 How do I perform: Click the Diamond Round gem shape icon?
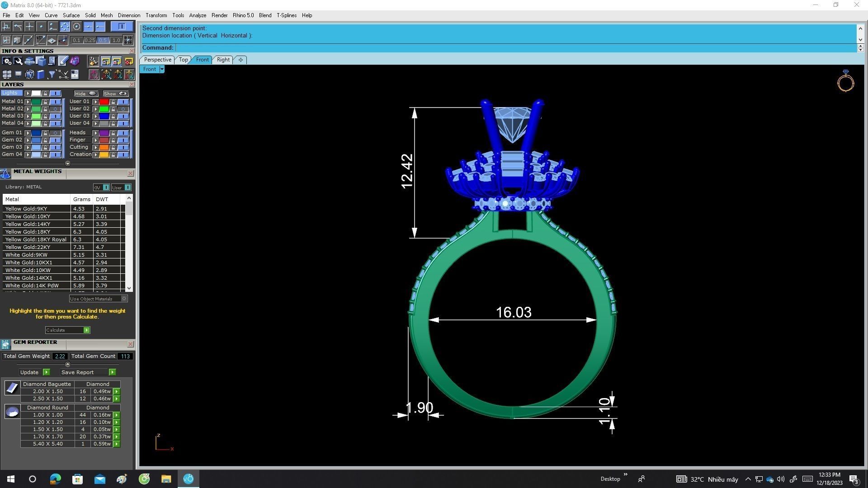pos(12,412)
